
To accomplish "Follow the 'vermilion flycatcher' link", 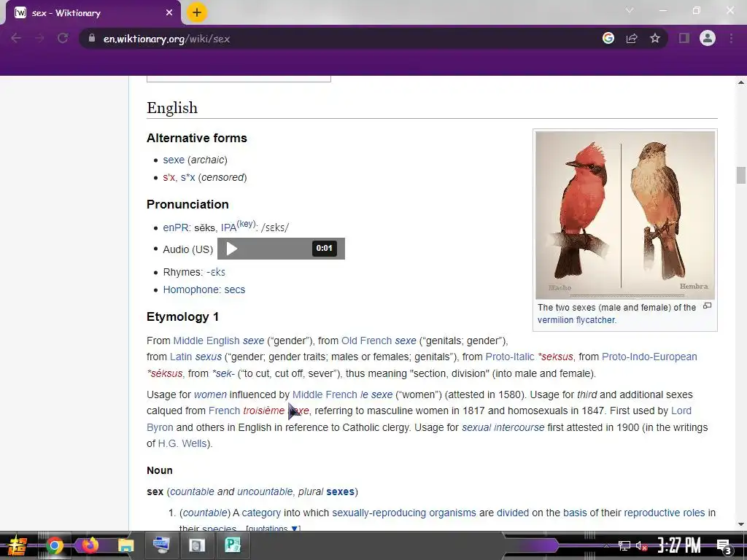I will click(576, 320).
